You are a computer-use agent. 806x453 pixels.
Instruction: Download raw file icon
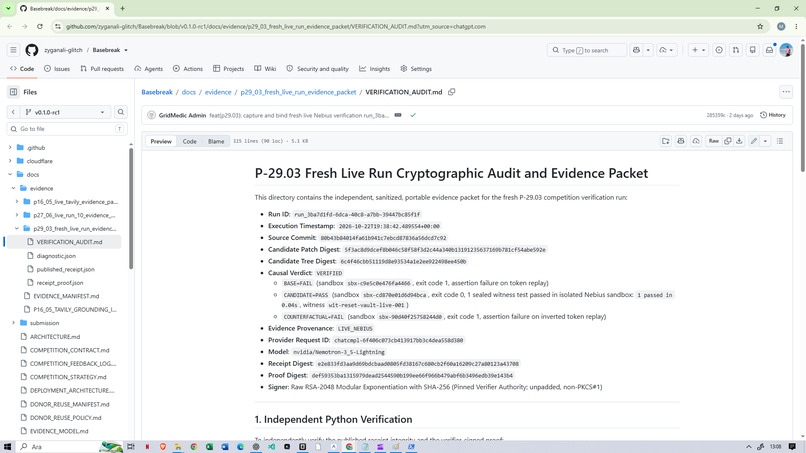[x=739, y=141]
